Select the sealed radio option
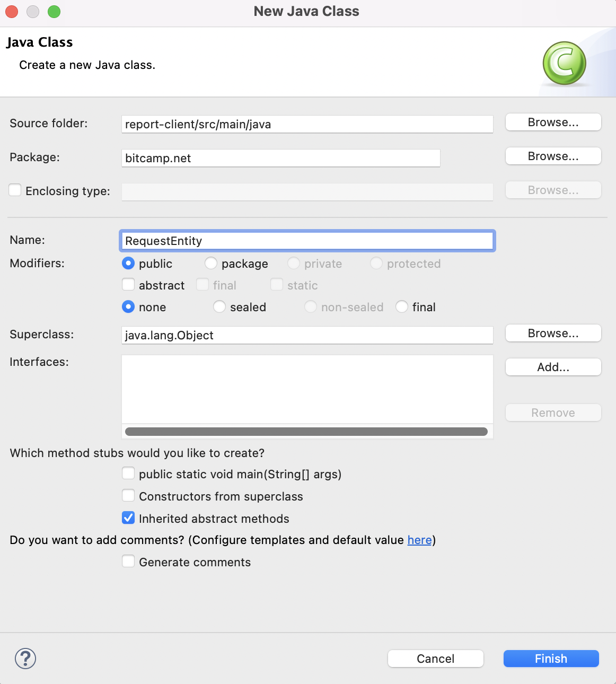The width and height of the screenshot is (616, 684). (x=219, y=306)
